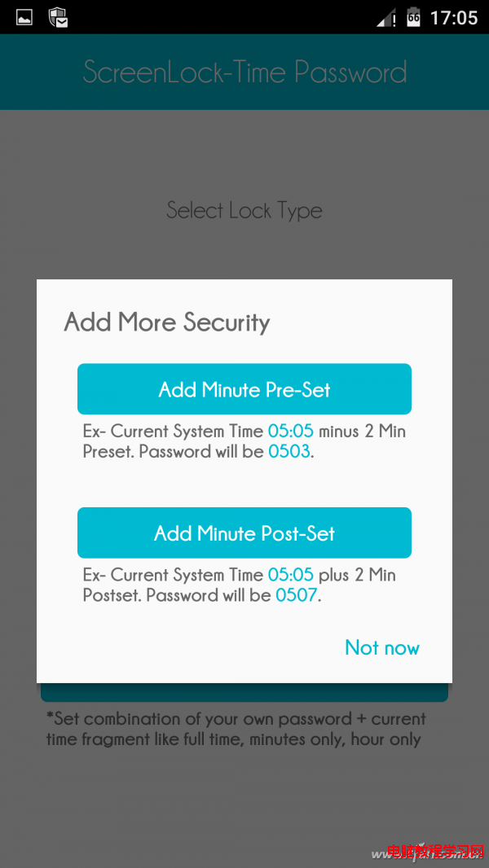Viewport: 489px width, 868px height.
Task: Tap the plus 2 Min Postset description
Action: pos(240,585)
